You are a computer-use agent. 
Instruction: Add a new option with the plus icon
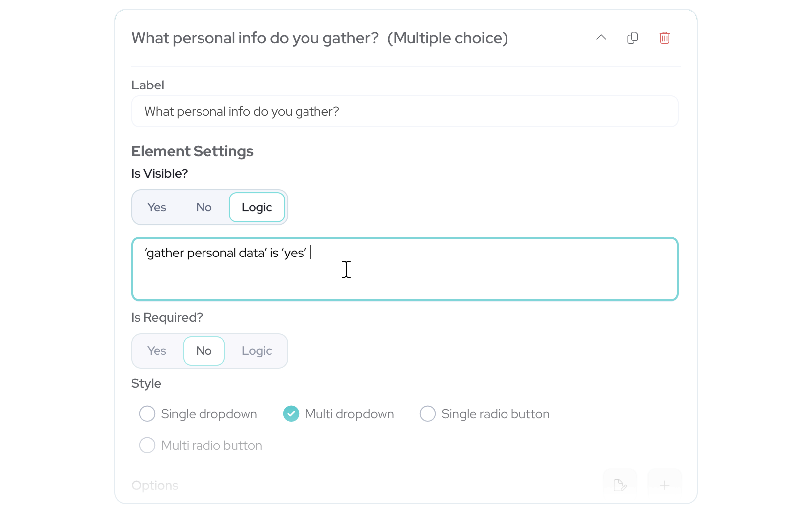point(665,485)
